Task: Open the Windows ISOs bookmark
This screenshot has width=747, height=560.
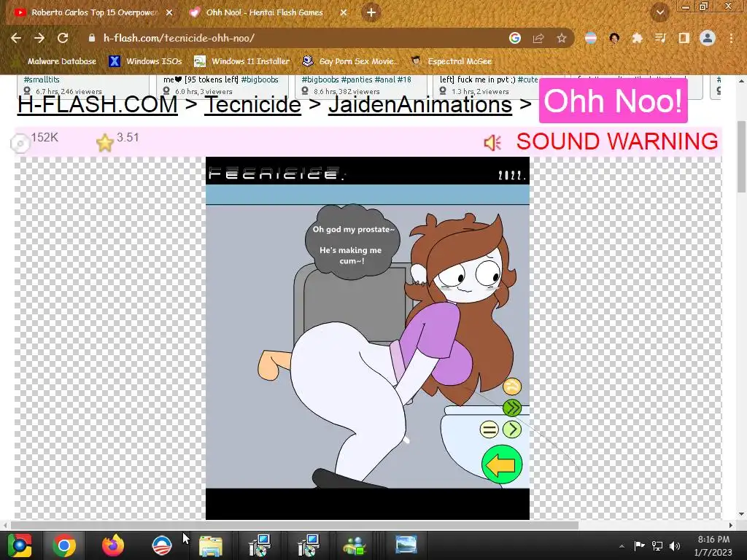Action: [145, 61]
